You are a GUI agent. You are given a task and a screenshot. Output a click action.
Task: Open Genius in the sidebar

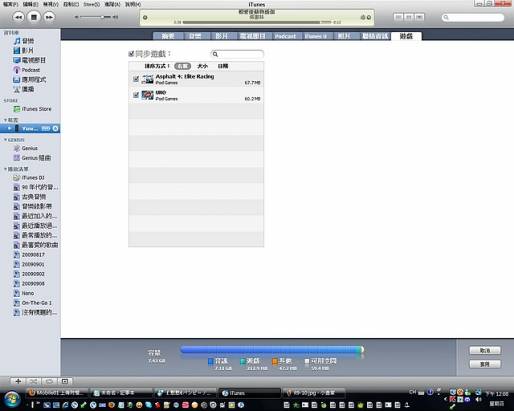coord(29,148)
